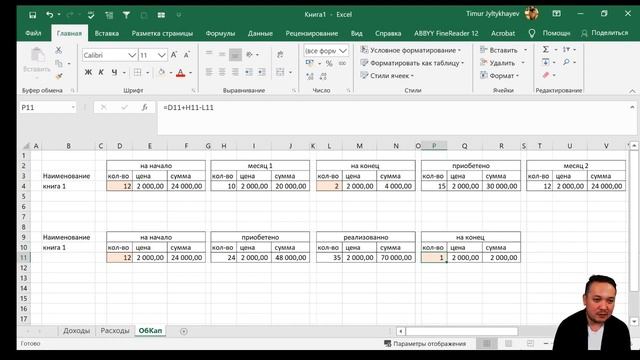Image resolution: width=640 pixels, height=360 pixels.
Task: Increase font size with large A
Action: click(174, 55)
